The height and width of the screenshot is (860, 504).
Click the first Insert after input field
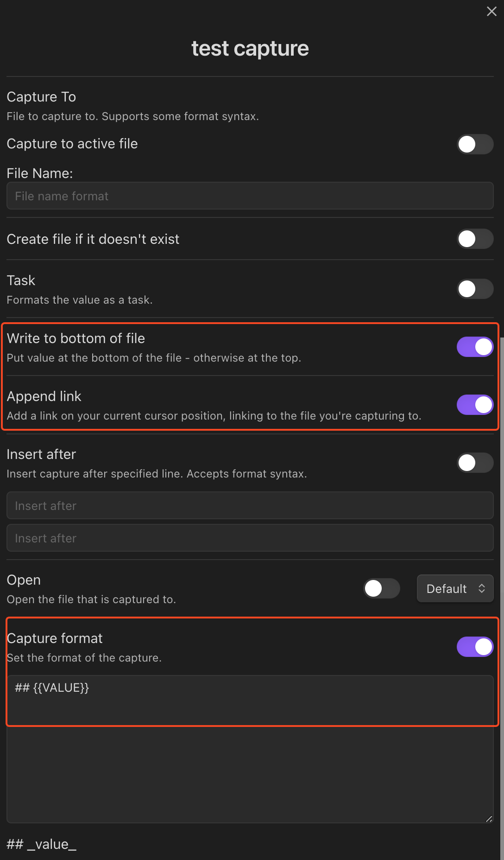coord(250,505)
